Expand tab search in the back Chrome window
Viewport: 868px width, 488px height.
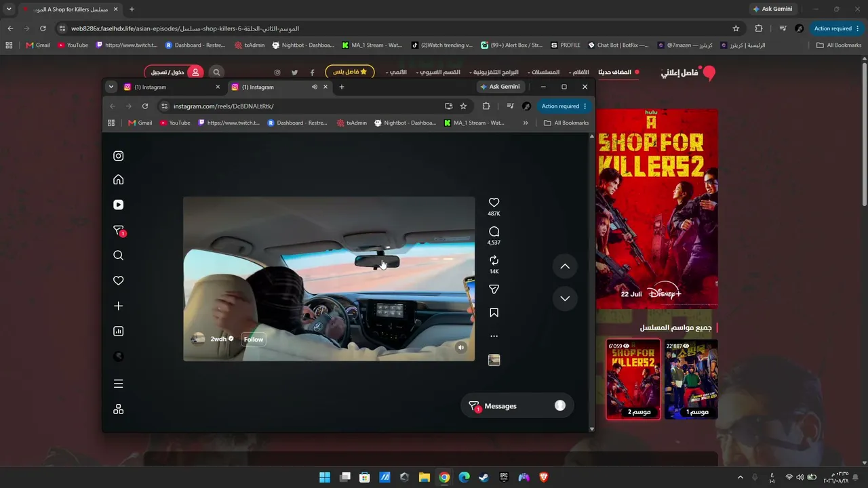pyautogui.click(x=9, y=9)
